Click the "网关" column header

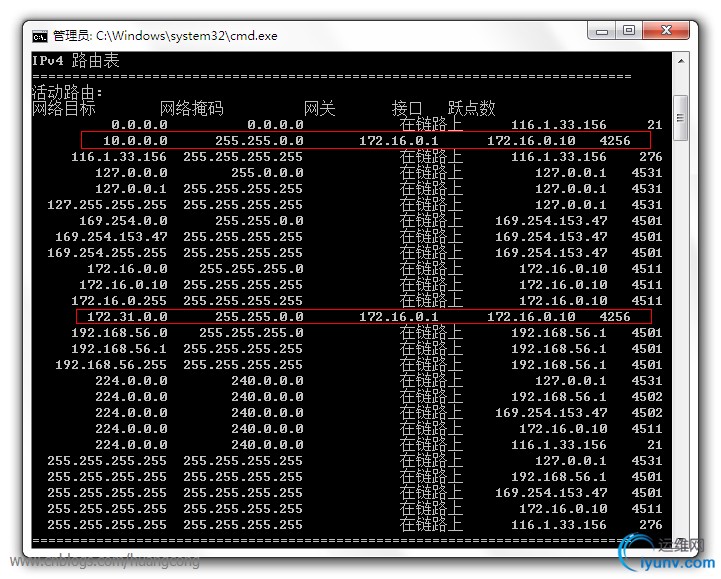point(319,109)
